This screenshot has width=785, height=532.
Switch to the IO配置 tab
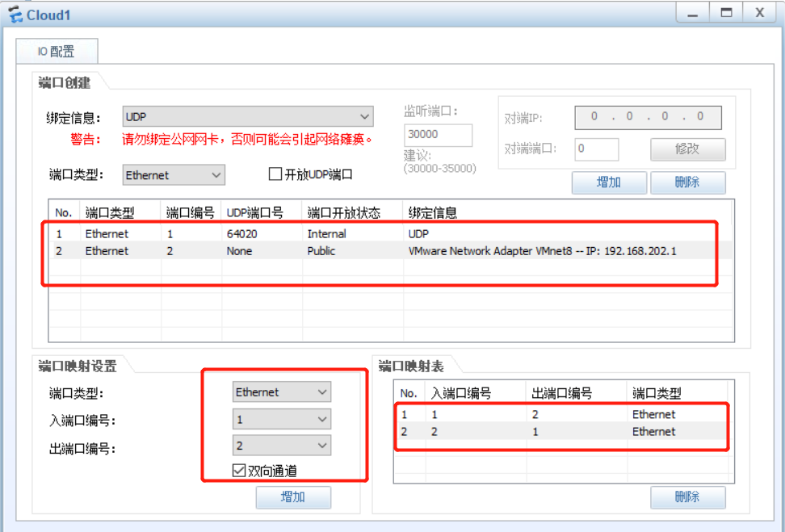(57, 50)
